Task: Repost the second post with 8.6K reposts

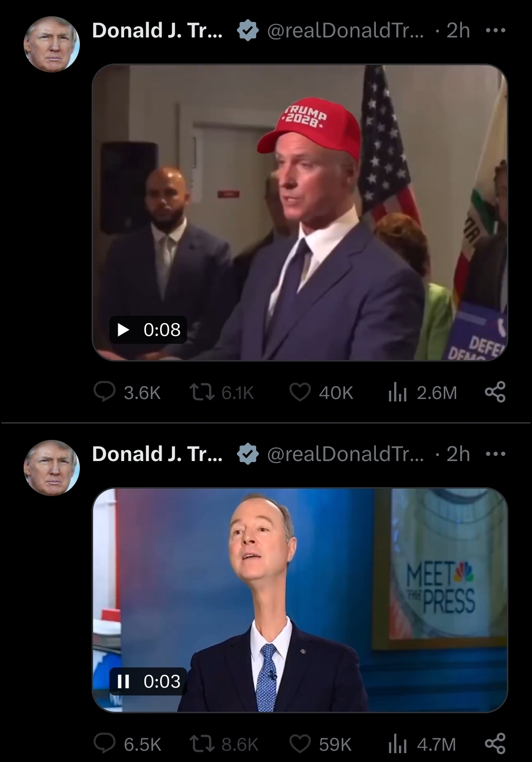Action: (x=224, y=744)
